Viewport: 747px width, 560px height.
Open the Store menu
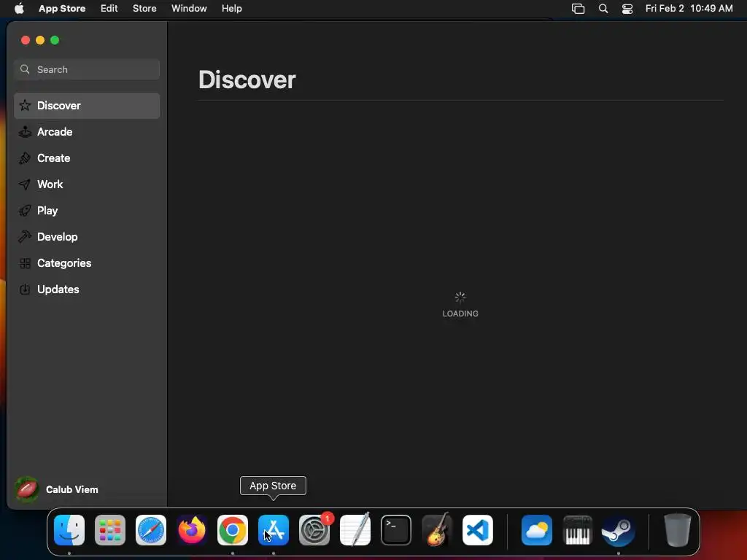pyautogui.click(x=144, y=9)
